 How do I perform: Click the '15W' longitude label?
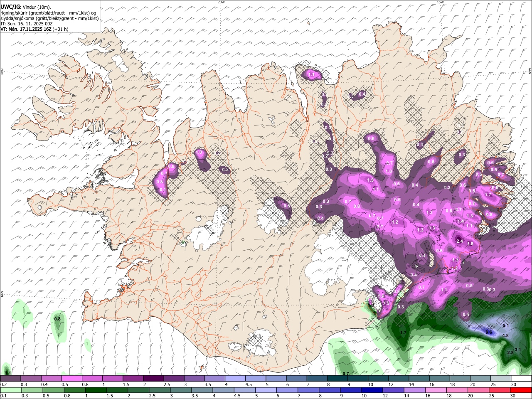pyautogui.click(x=440, y=2)
